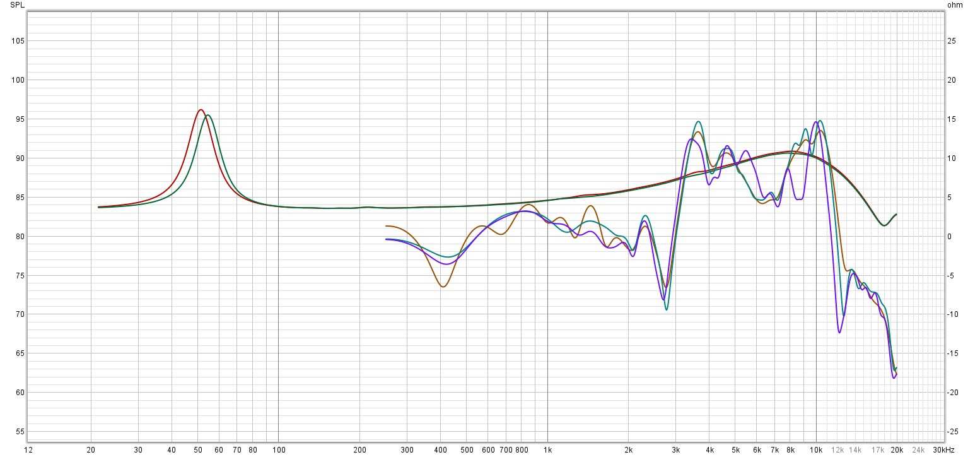Click the 17k frequency axis label
Screen dimensions: 980x457
pyautogui.click(x=878, y=450)
